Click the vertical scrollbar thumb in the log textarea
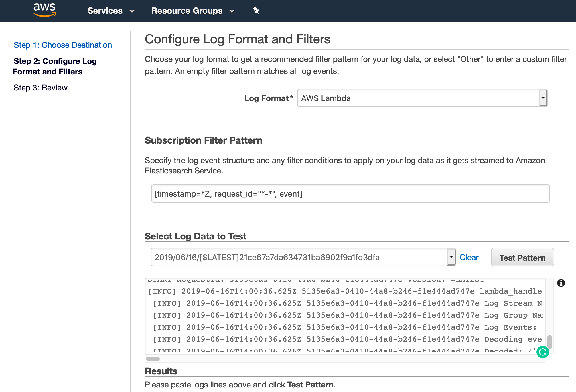This screenshot has width=576, height=392. (549, 341)
